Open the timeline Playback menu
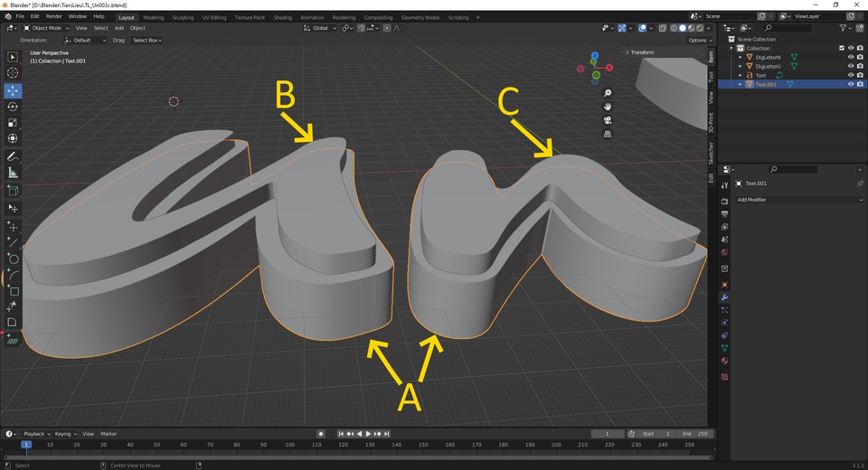Image resolution: width=868 pixels, height=470 pixels. tap(36, 434)
